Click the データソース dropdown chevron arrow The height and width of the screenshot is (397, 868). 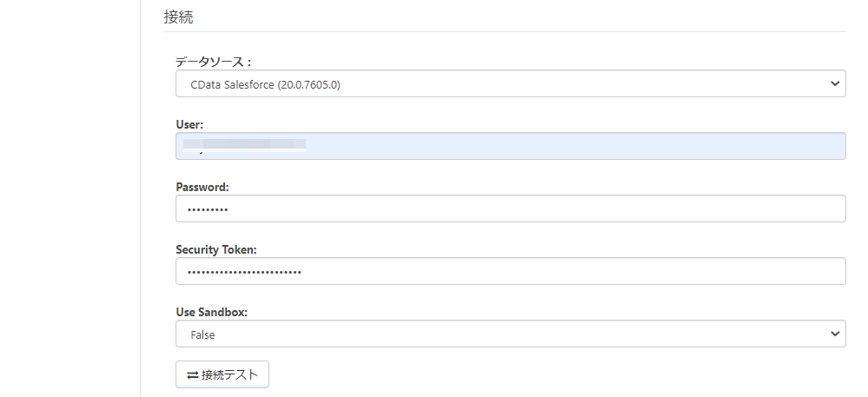(835, 84)
